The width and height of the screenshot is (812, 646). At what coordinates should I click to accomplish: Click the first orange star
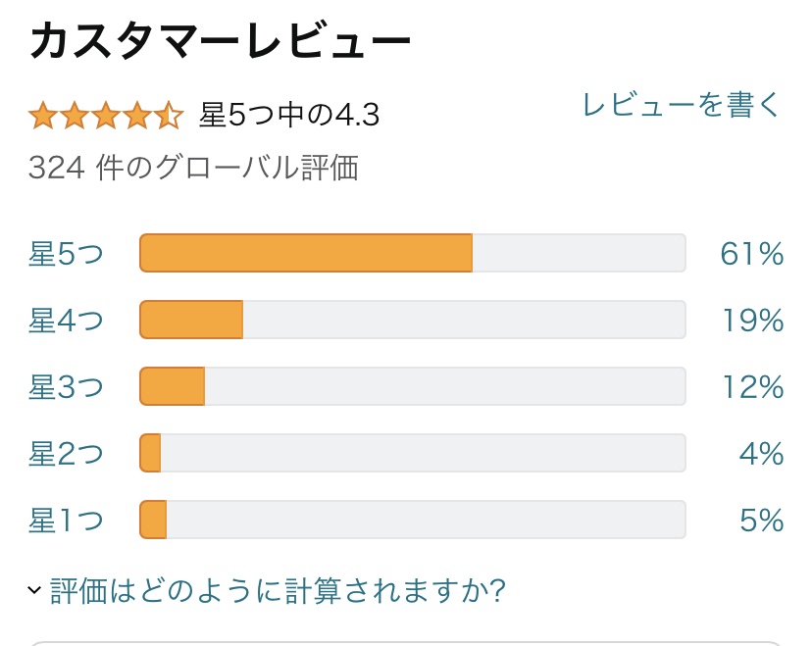coord(43,116)
